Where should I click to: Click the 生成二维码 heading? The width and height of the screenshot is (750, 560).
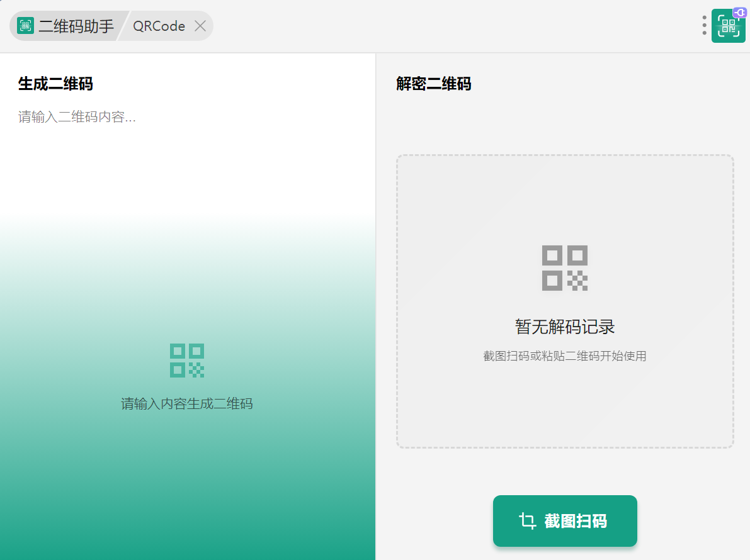[x=55, y=84]
